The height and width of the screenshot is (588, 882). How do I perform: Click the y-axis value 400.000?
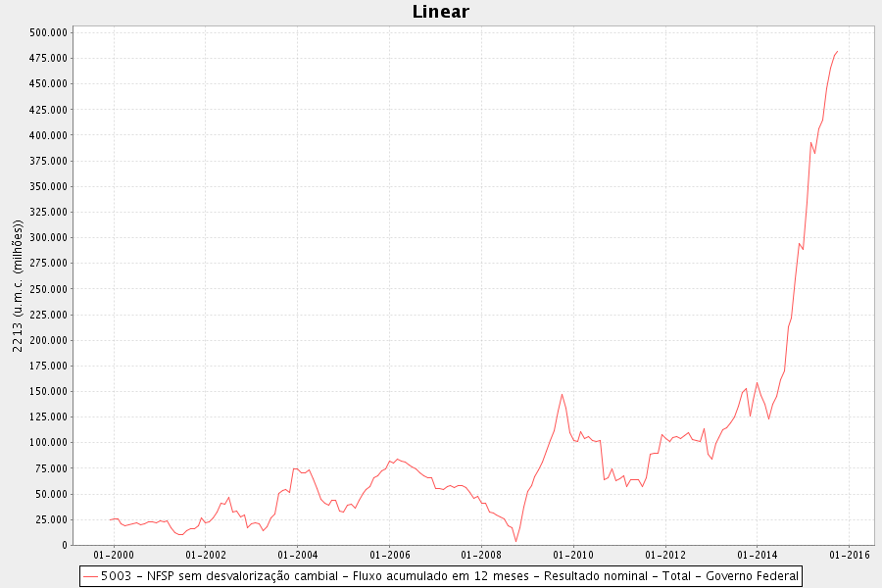[x=48, y=135]
